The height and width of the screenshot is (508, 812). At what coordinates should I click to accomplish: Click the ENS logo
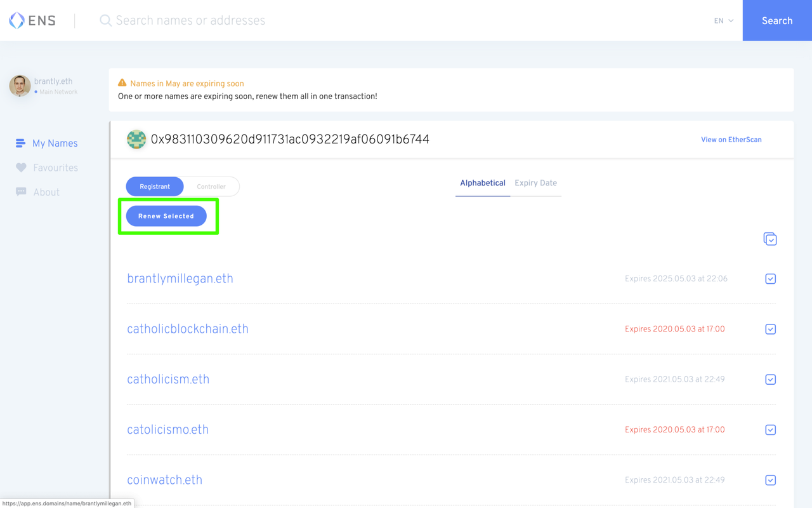tap(32, 20)
